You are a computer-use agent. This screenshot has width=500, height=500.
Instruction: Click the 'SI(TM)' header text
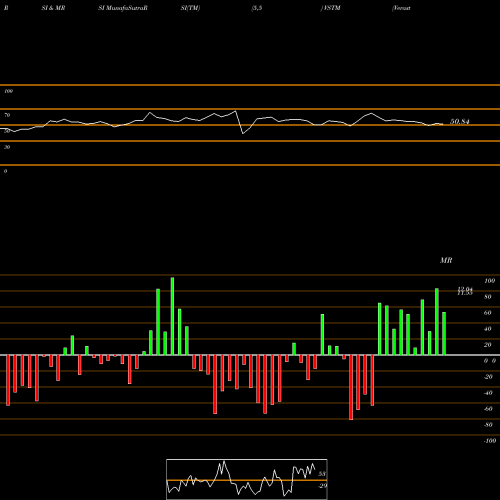click(x=190, y=8)
